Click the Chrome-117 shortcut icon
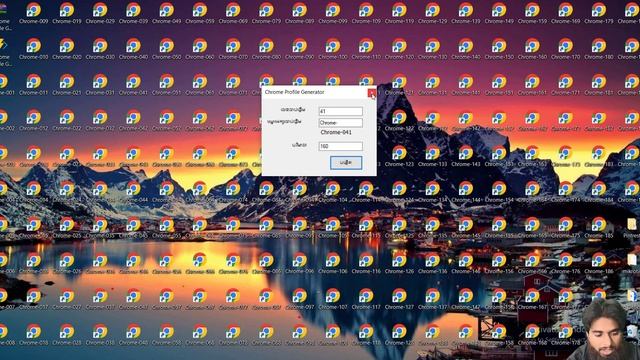The height and width of the screenshot is (360, 640). pos(366,299)
